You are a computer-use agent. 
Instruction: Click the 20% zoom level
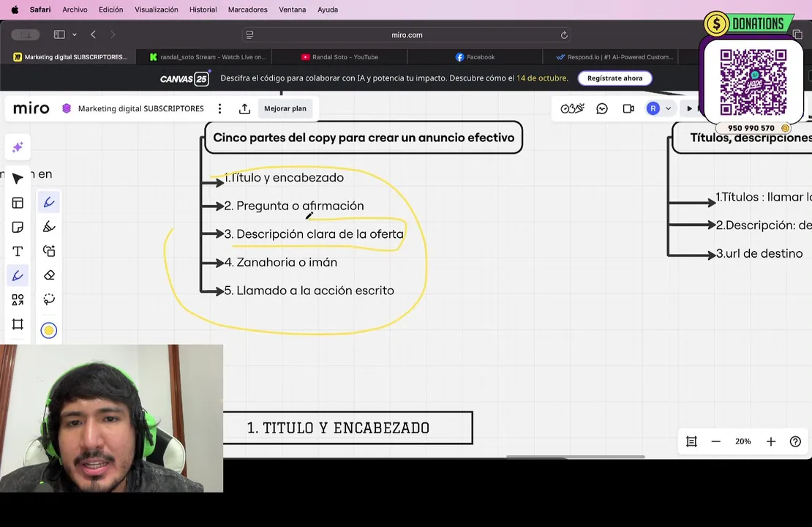coord(743,441)
